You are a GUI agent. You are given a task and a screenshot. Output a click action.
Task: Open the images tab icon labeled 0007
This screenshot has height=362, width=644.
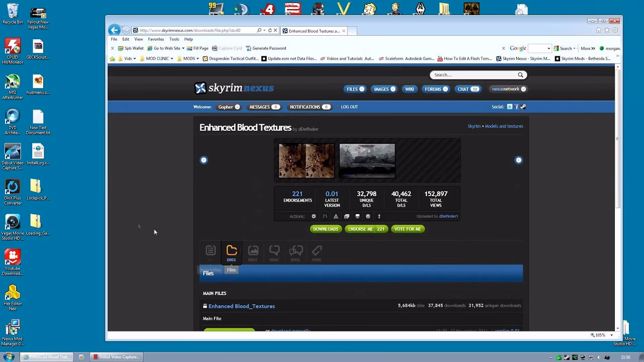pyautogui.click(x=253, y=253)
